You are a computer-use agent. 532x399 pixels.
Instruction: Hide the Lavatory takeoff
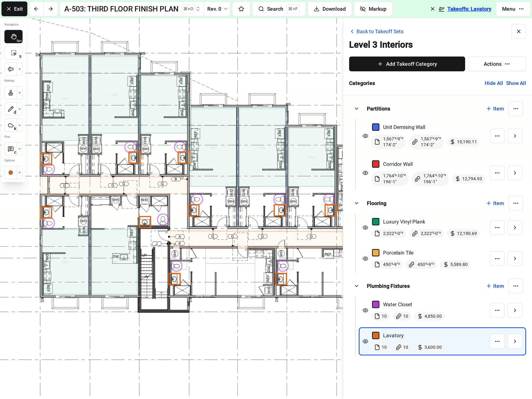[x=365, y=341]
